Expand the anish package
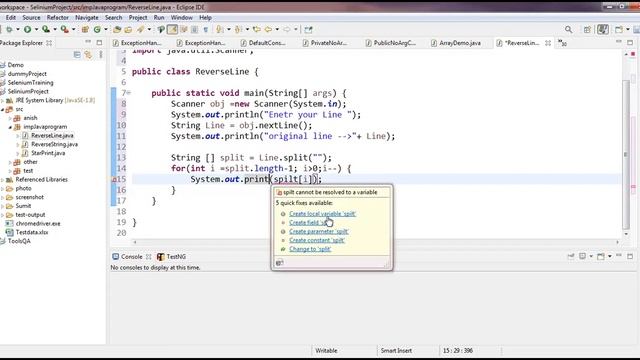This screenshot has height=360, width=640. (10, 118)
